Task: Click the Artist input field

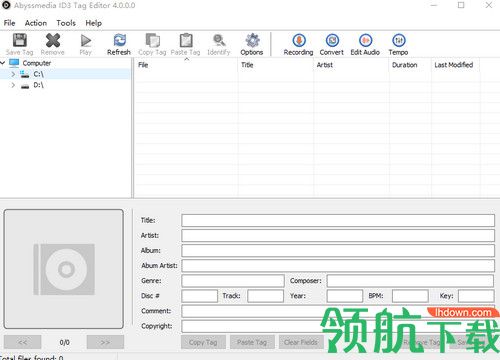Action: tap(338, 235)
